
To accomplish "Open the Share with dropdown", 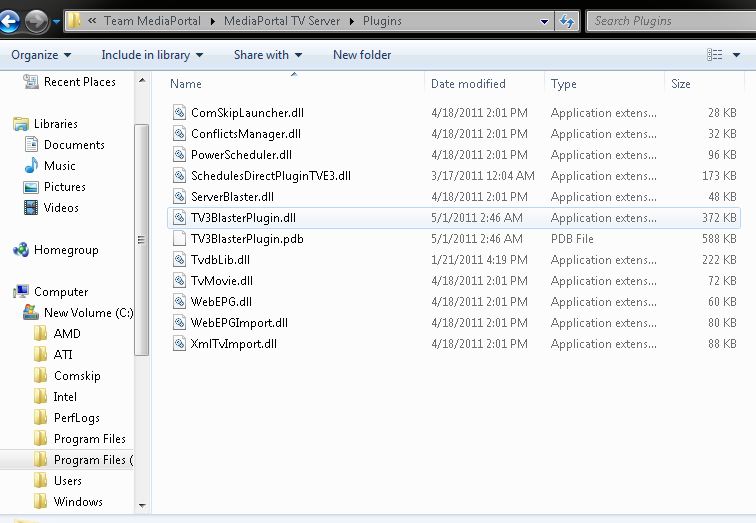I will [x=268, y=55].
